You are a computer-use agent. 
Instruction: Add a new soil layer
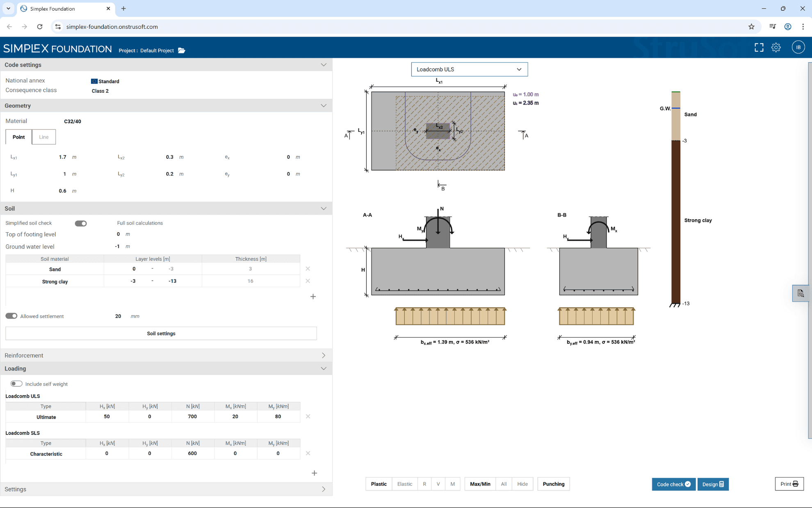tap(313, 297)
